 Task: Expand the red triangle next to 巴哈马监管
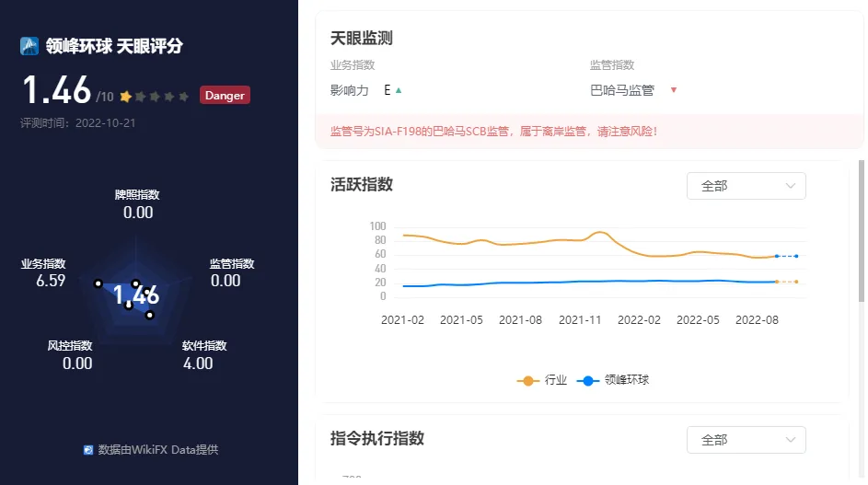pos(674,90)
